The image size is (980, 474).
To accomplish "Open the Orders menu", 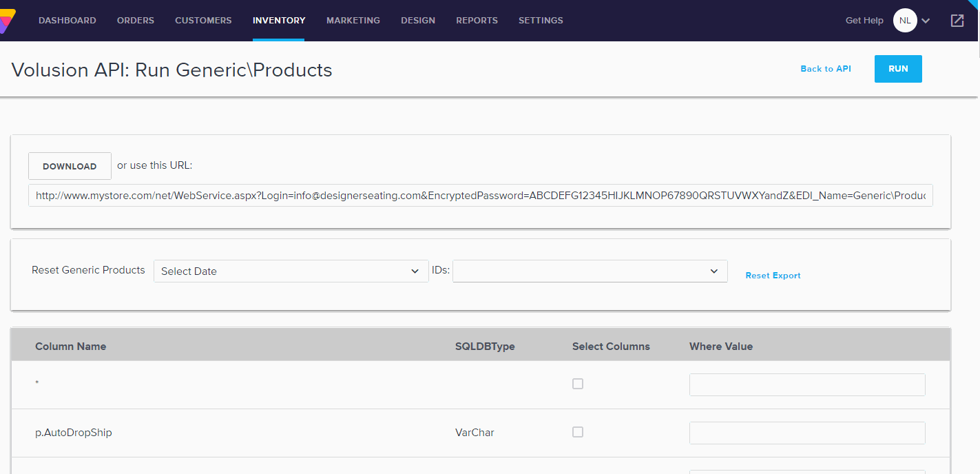I will point(136,21).
